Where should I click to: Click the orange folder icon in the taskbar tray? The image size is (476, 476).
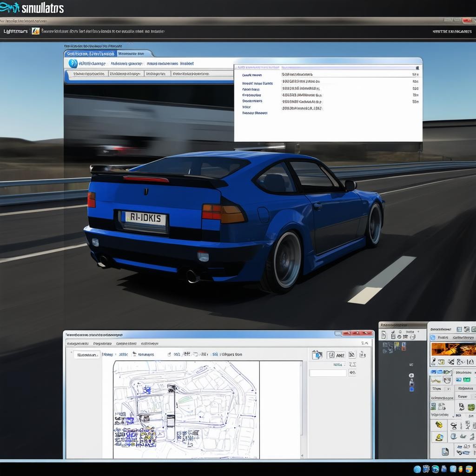point(460,469)
